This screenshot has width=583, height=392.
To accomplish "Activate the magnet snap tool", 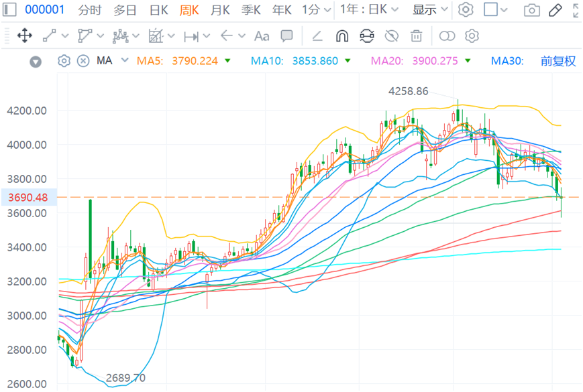I will click(x=341, y=36).
